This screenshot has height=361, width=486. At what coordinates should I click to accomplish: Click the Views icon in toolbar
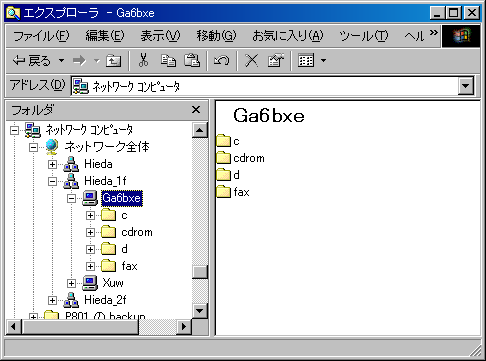tap(306, 60)
